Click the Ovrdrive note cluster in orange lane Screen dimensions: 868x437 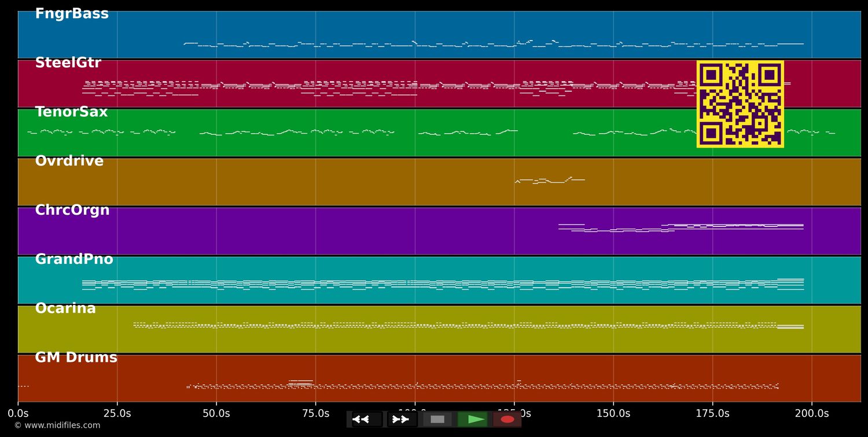pyautogui.click(x=549, y=181)
